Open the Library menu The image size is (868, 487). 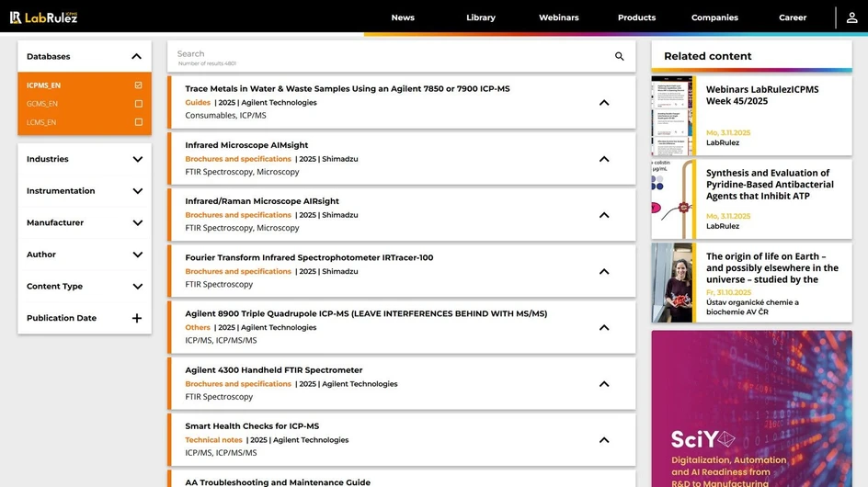480,17
